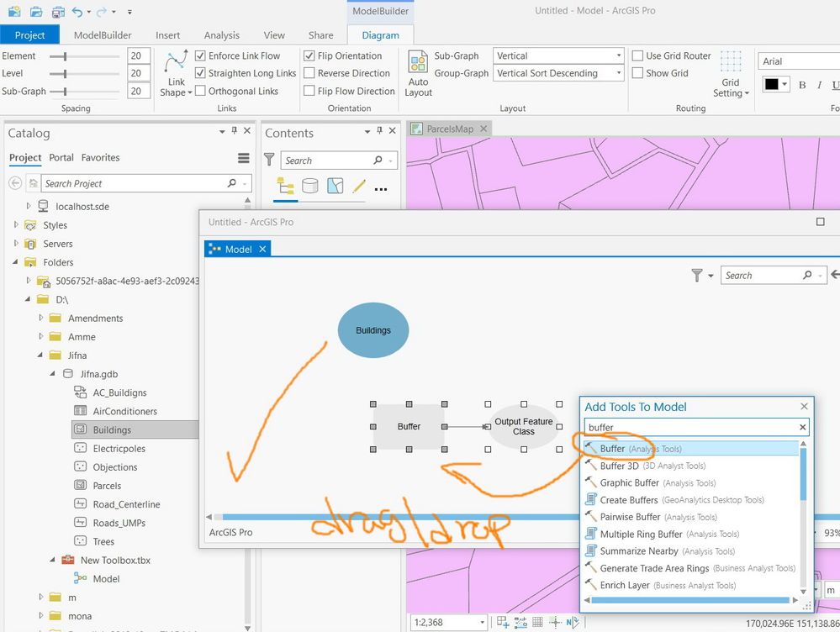
Task: Click the Undo arrow in the quick access toolbar
Action: 77,11
